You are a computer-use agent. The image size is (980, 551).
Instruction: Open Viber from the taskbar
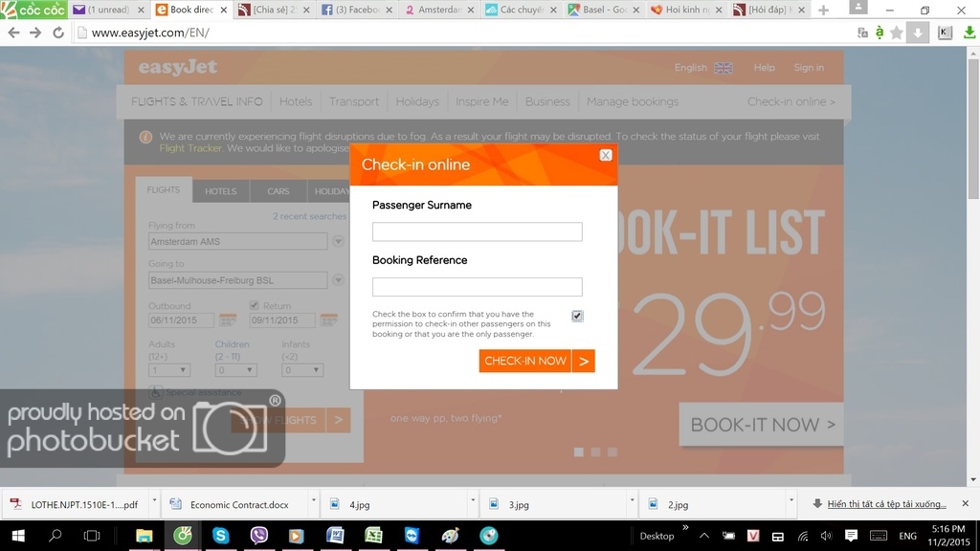pos(258,536)
